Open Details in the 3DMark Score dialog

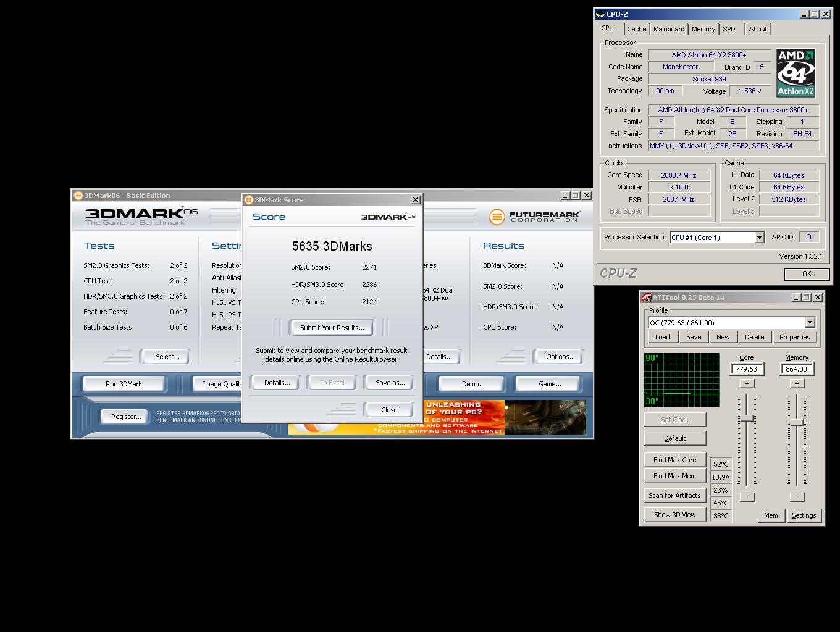(x=277, y=383)
